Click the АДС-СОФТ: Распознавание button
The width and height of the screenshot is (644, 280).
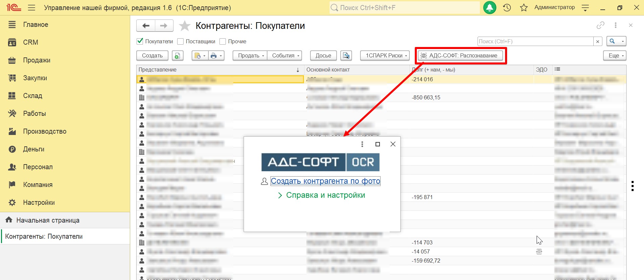click(x=460, y=55)
